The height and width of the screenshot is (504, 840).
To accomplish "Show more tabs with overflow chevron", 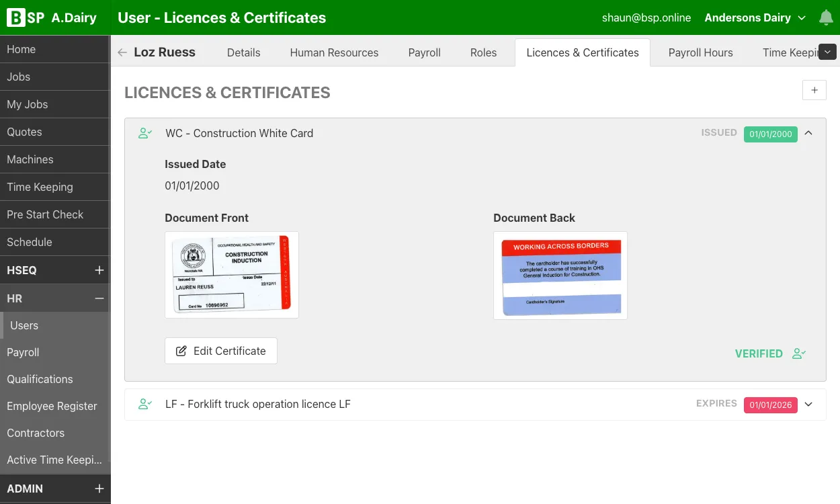I will point(827,52).
